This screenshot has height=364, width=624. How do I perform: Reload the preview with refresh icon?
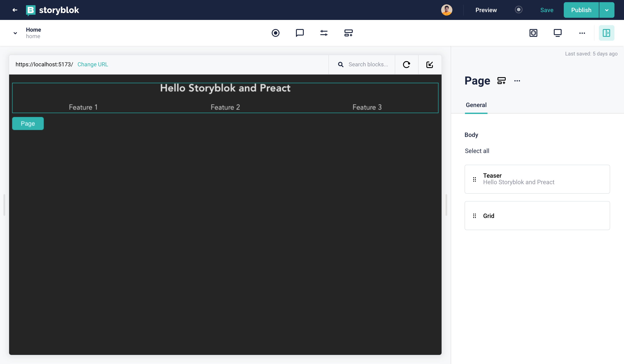pos(406,65)
